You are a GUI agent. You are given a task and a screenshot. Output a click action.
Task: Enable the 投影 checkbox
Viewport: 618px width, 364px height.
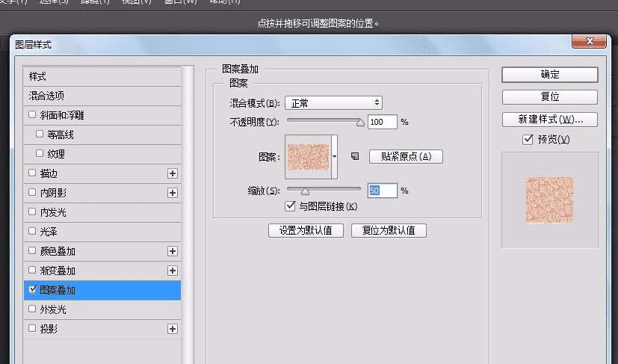pyautogui.click(x=32, y=328)
